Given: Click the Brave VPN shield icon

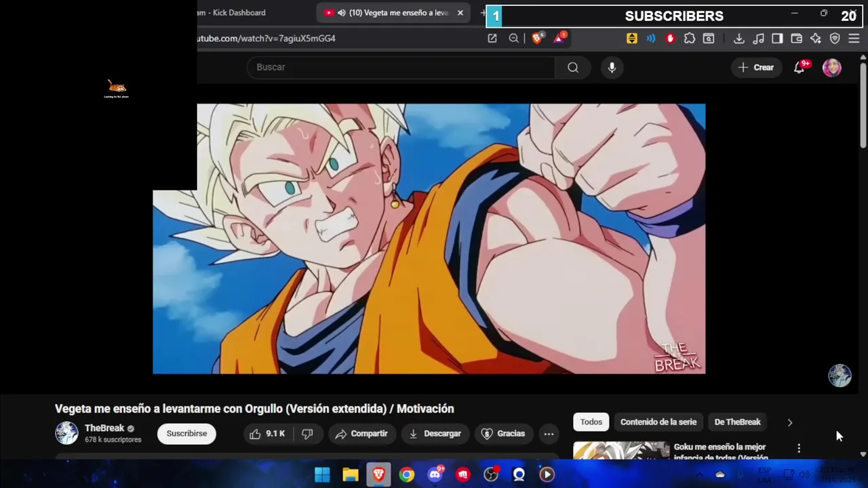Looking at the screenshot, I should coord(835,39).
